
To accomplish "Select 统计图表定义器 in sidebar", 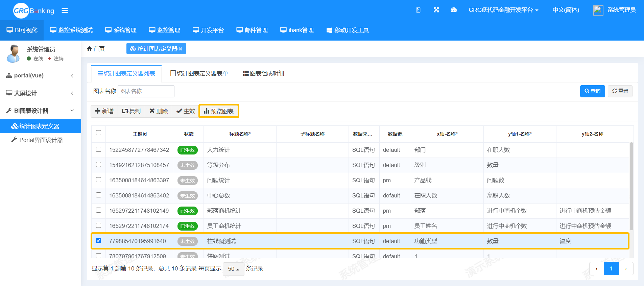I will tap(41, 126).
